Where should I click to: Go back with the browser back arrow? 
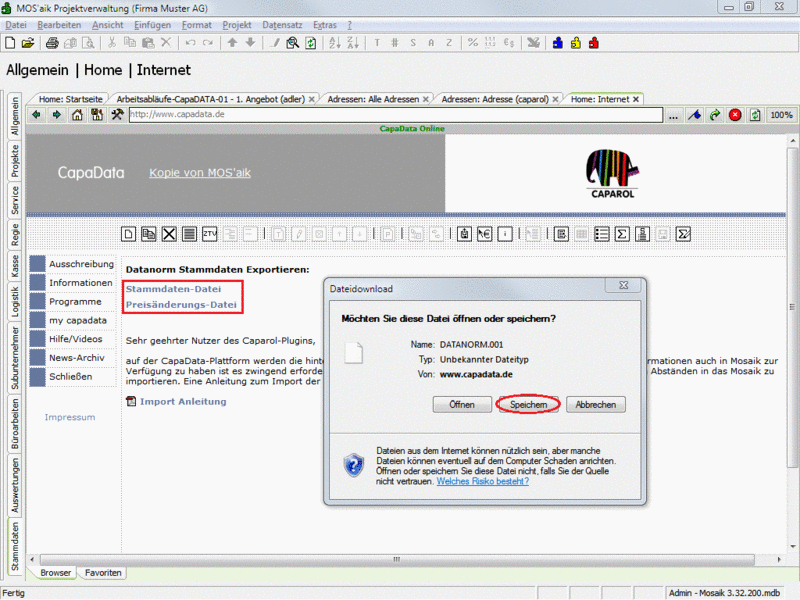tap(36, 115)
